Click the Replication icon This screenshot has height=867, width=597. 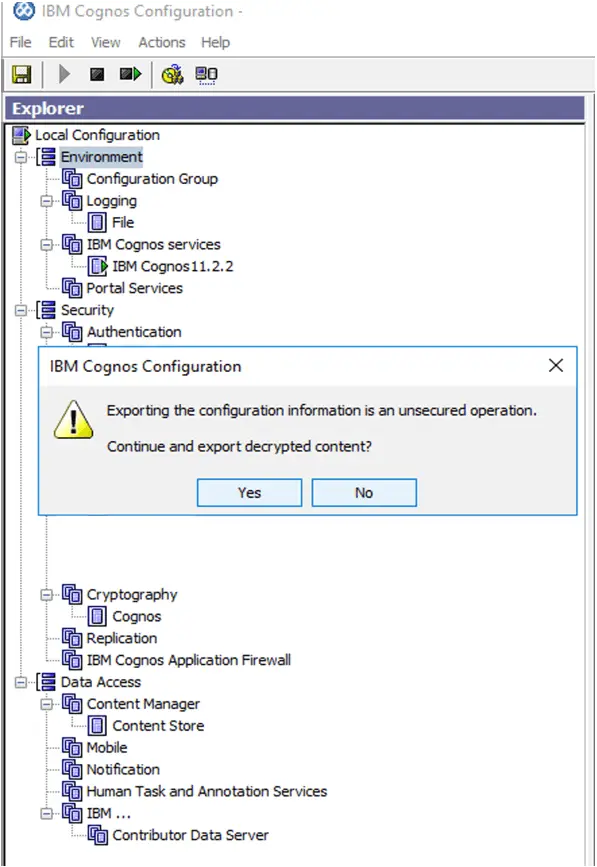(x=72, y=638)
